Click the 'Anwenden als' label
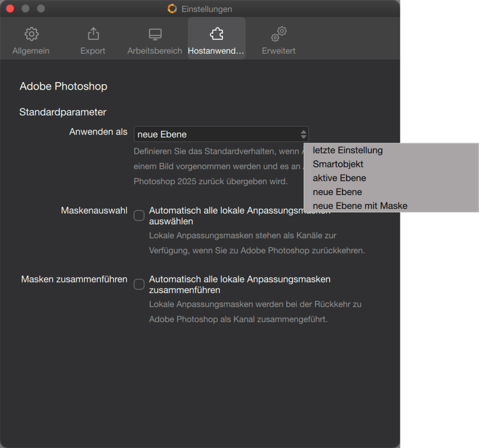 (98, 131)
